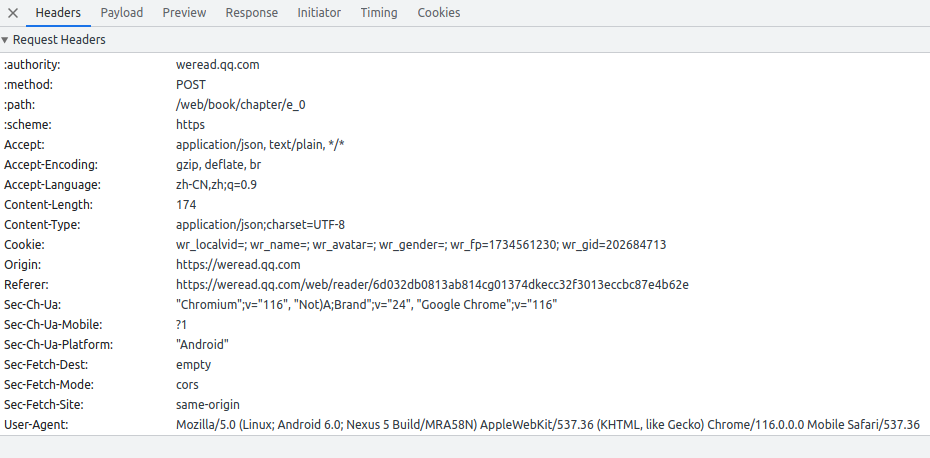Switch to the Response tab
Screen dimensions: 930x458
(251, 13)
